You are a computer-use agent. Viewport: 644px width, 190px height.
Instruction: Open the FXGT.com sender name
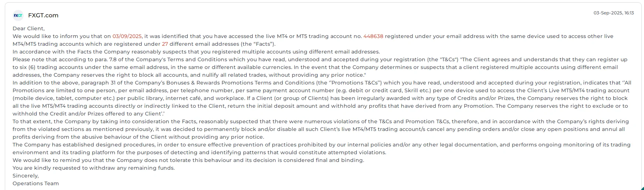43,15
